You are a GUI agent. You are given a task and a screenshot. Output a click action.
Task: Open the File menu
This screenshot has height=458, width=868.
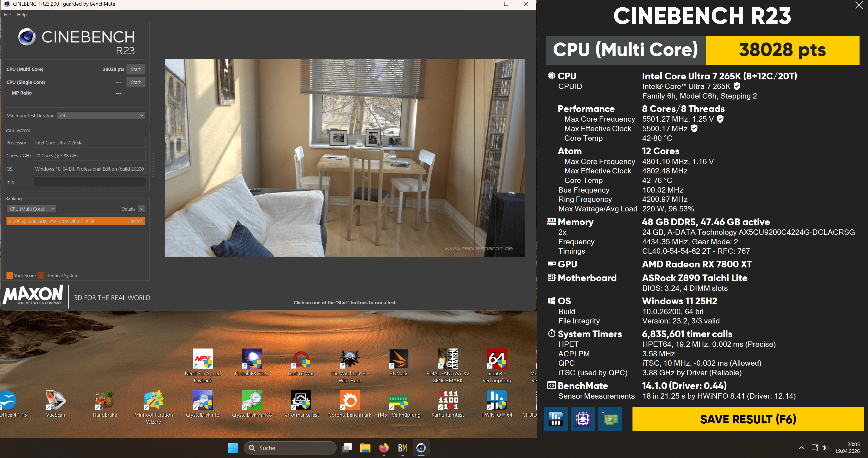[7, 14]
